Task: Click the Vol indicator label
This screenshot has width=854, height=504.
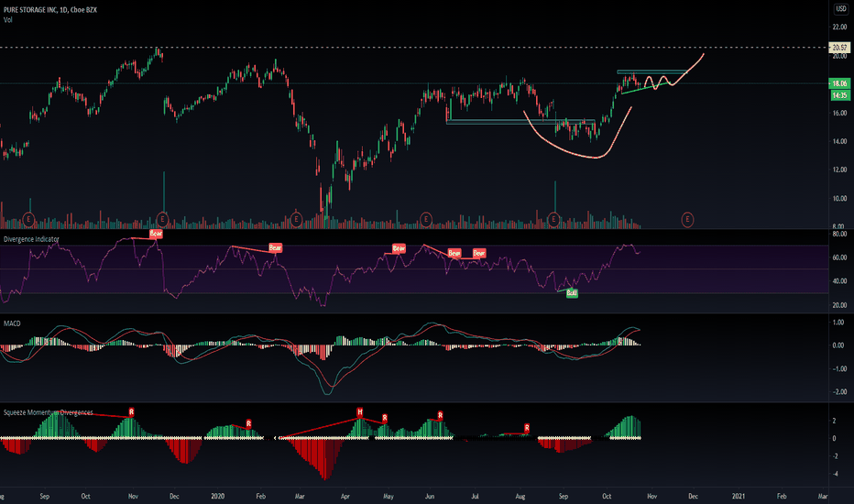Action: coord(7,19)
